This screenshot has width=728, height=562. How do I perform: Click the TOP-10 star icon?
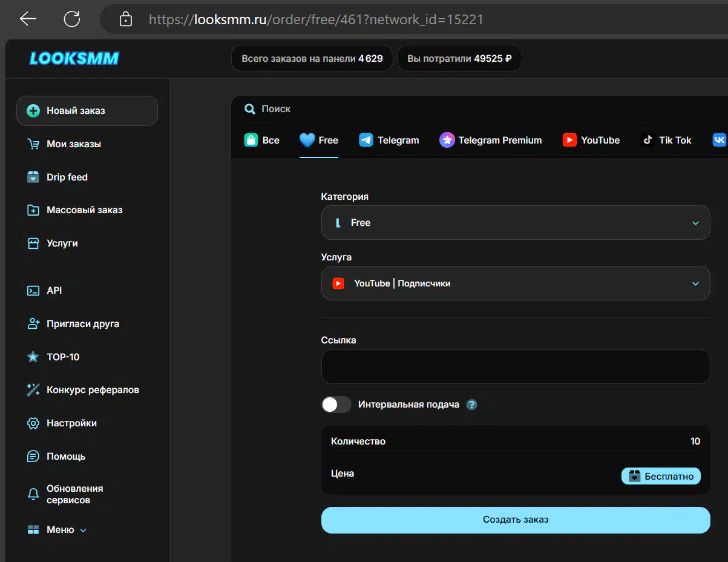point(34,357)
